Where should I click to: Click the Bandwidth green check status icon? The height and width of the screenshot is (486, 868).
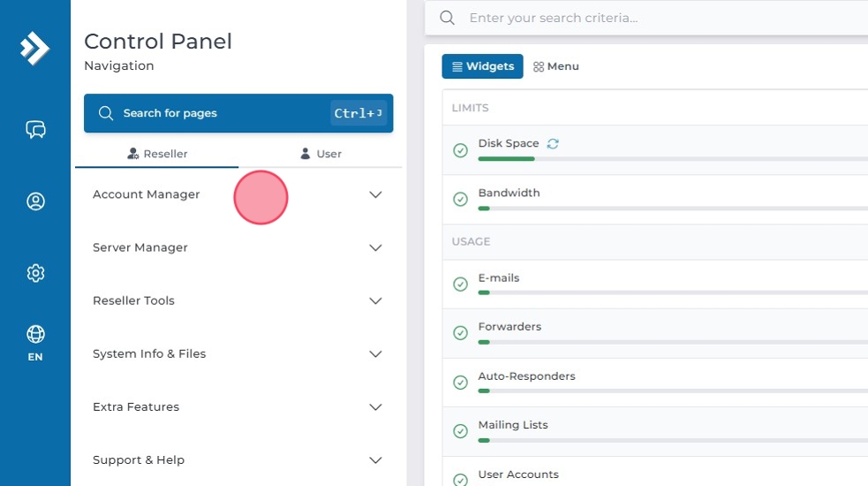(x=460, y=200)
